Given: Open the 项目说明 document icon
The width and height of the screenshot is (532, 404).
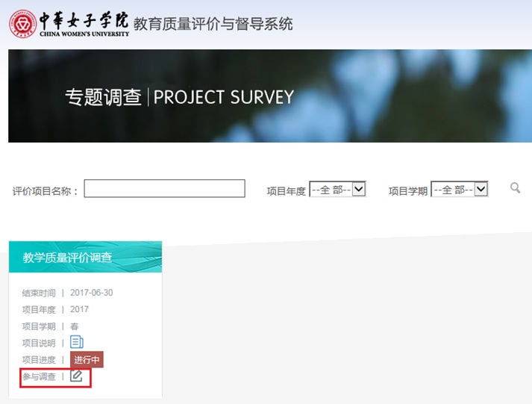Looking at the screenshot, I should [77, 343].
